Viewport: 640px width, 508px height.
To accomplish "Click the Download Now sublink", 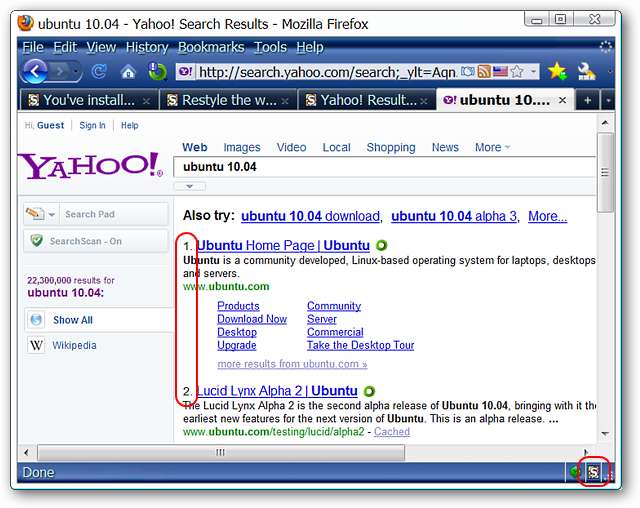I will pyautogui.click(x=252, y=319).
